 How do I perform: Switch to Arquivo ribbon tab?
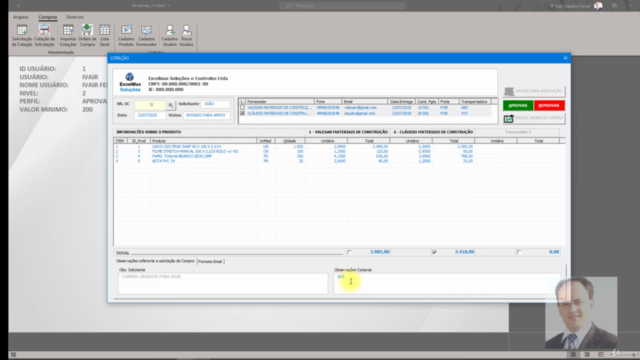(20, 17)
